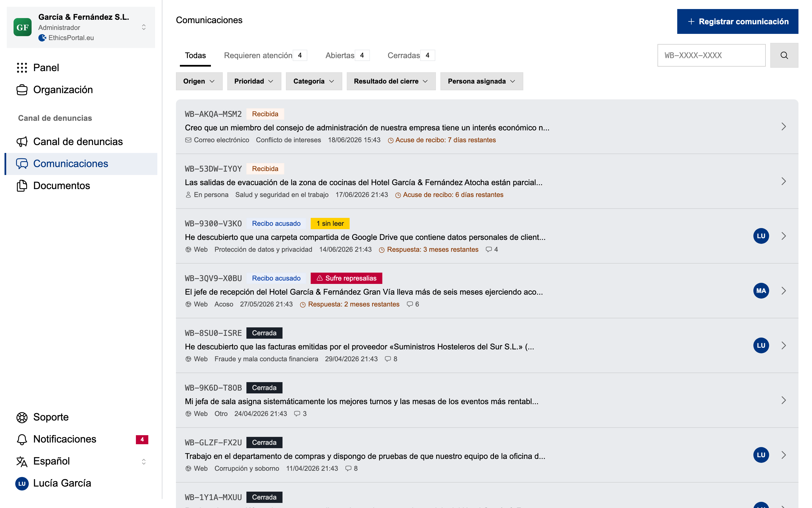Switch to the Abiertas tab
Screen dimensions: 812x508
pos(347,55)
